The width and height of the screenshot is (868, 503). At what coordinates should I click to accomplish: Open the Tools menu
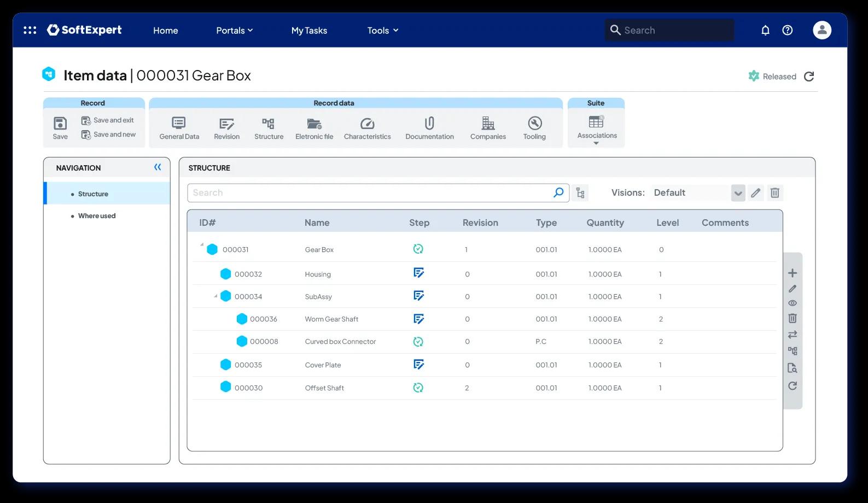click(x=382, y=31)
